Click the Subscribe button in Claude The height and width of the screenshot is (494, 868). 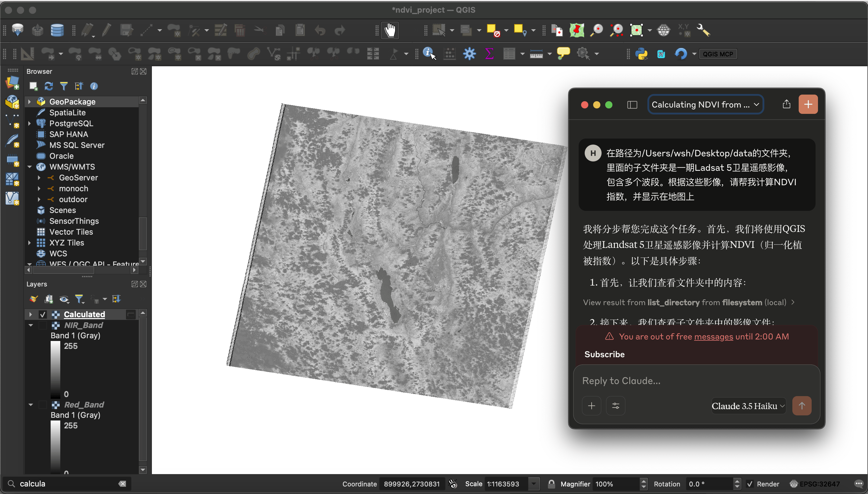tap(604, 354)
